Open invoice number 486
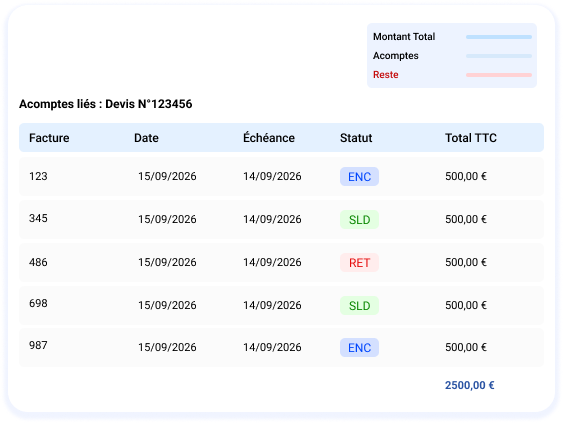The height and width of the screenshot is (423, 563). [38, 262]
